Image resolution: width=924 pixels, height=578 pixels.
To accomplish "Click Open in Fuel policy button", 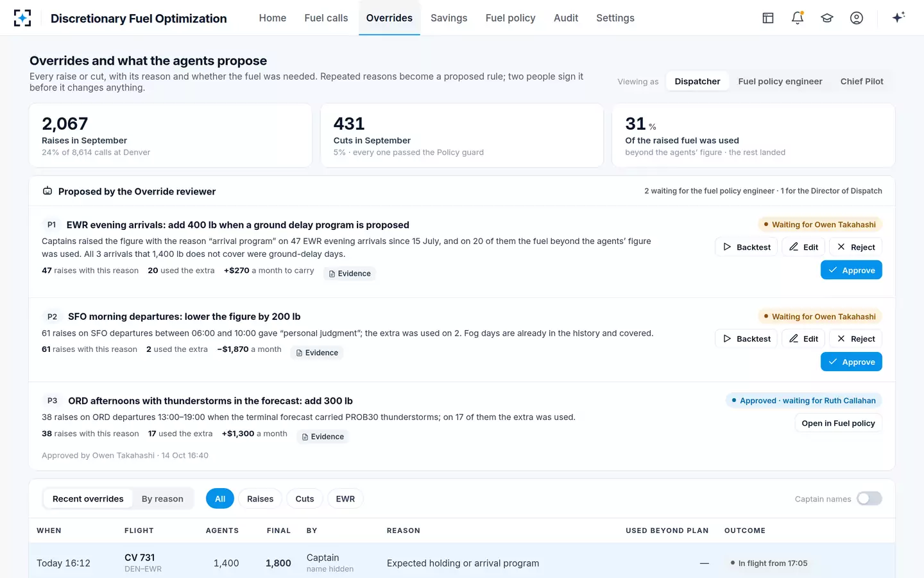I will tap(838, 423).
